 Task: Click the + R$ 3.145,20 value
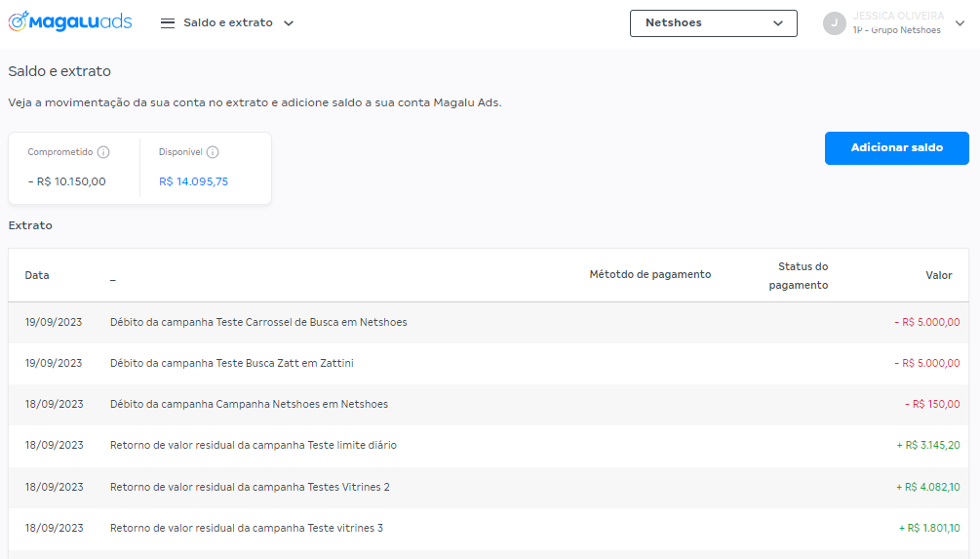point(928,445)
